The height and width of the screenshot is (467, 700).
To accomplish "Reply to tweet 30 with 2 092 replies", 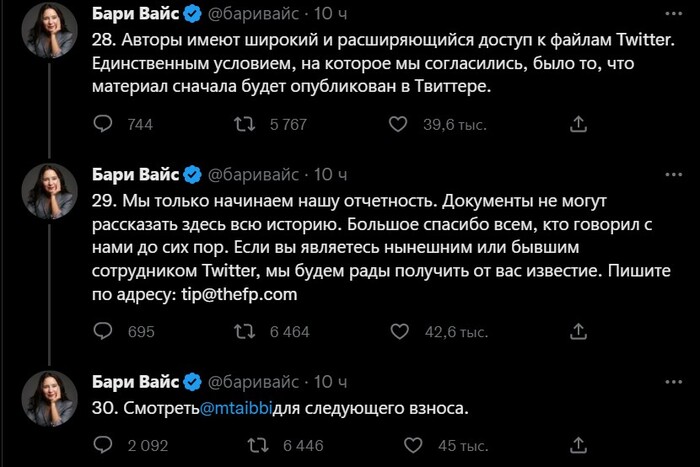I will pyautogui.click(x=102, y=445).
